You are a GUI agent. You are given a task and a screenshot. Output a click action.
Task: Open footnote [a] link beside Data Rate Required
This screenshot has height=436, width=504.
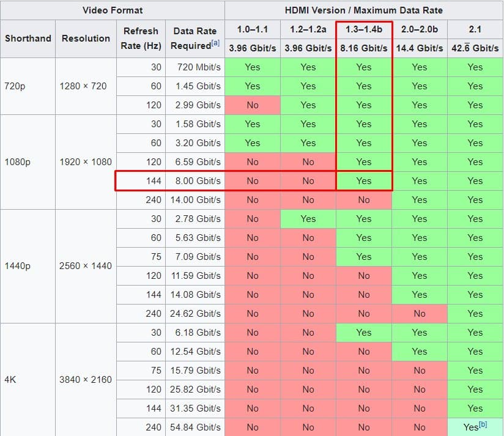click(215, 43)
